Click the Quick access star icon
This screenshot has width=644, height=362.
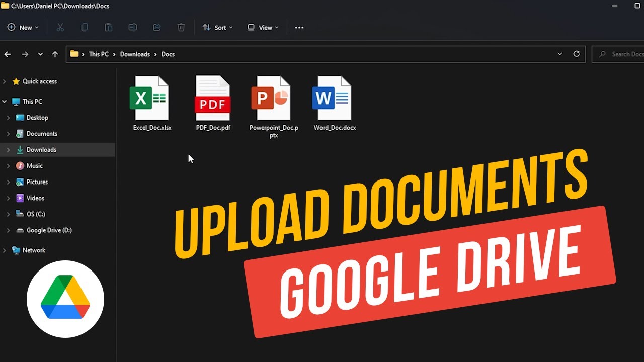click(16, 81)
